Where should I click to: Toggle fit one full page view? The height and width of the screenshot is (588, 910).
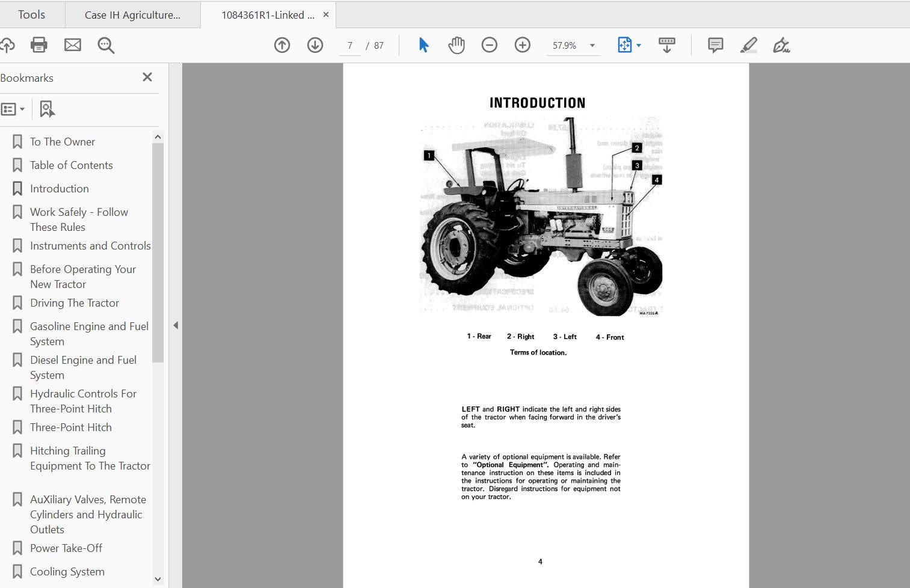[x=624, y=45]
